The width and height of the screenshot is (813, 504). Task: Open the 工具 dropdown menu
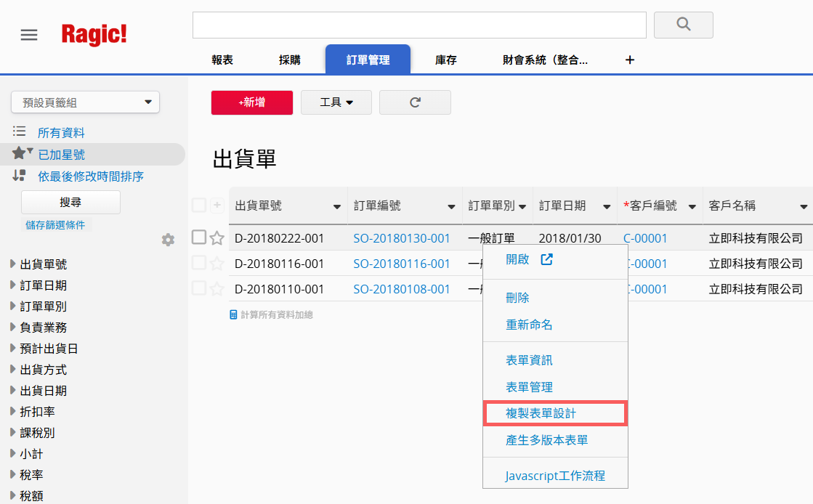pos(336,102)
